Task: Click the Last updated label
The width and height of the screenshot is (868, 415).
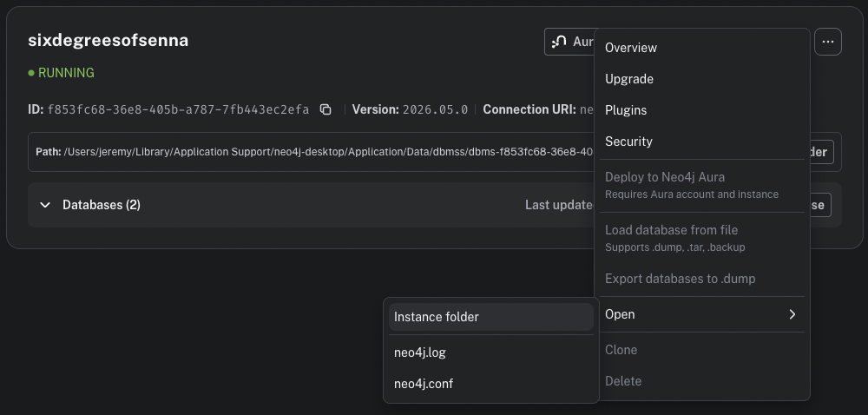Action: pos(559,205)
